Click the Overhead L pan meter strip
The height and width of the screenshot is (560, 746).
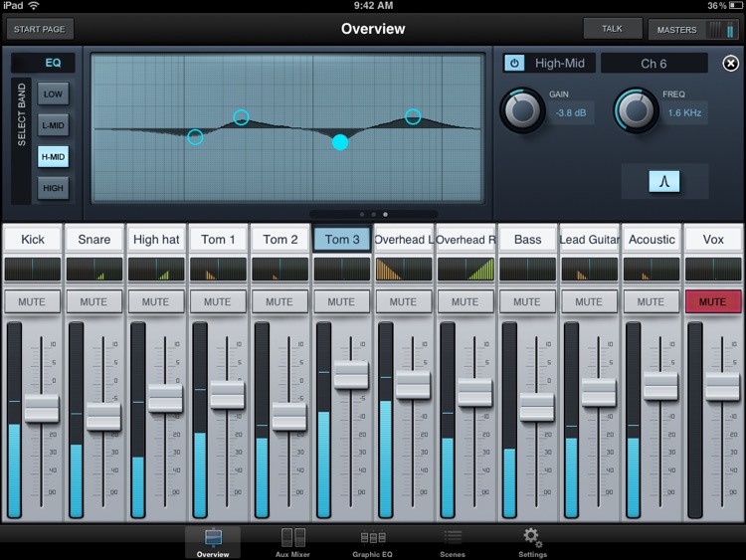pyautogui.click(x=404, y=269)
